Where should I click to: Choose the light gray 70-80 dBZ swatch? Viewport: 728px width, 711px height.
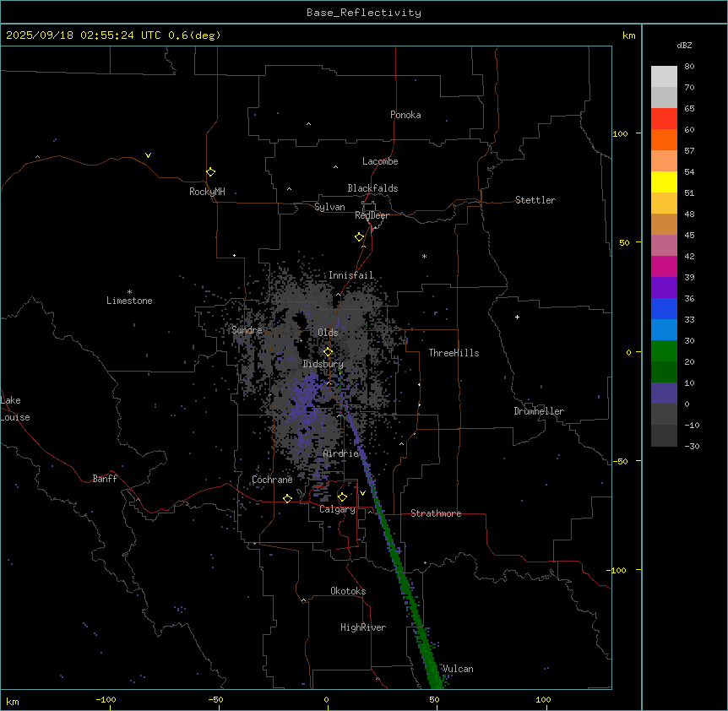[x=664, y=76]
